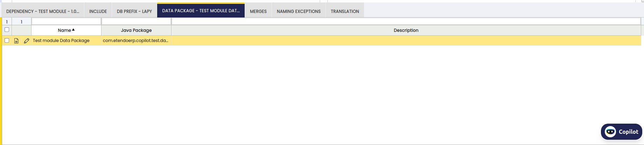Switch to the Dependency - Test Module tab
Screen dimensions: 644x145
43,11
